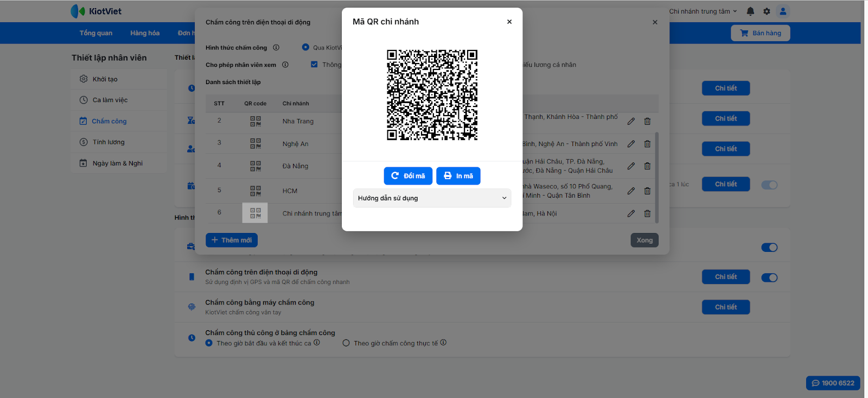Select Theo giờ bắt đầu và kết thúc ca option
The width and height of the screenshot is (868, 398).
tap(209, 343)
